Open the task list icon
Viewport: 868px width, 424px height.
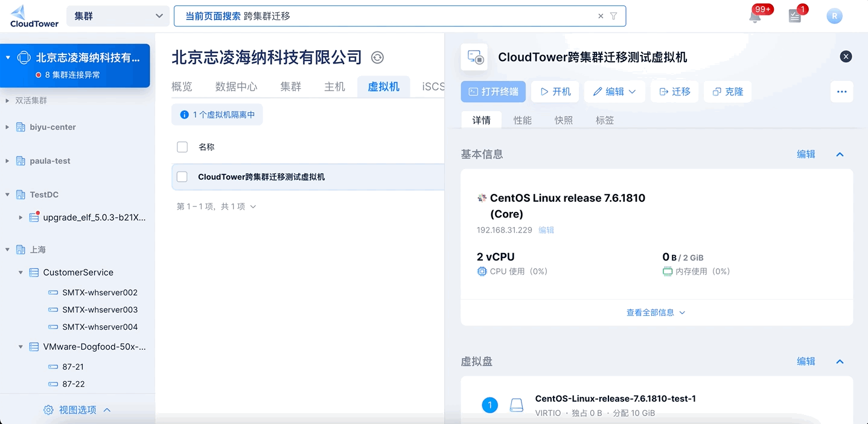(795, 17)
